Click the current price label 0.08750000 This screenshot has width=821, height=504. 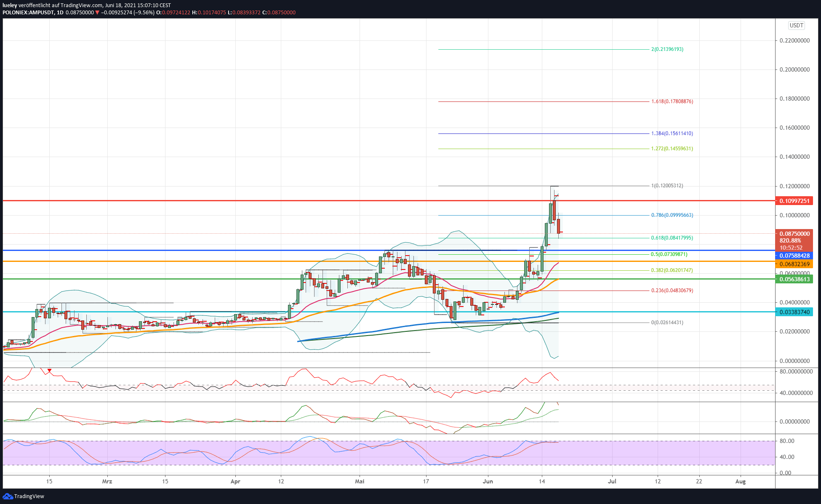tap(794, 234)
